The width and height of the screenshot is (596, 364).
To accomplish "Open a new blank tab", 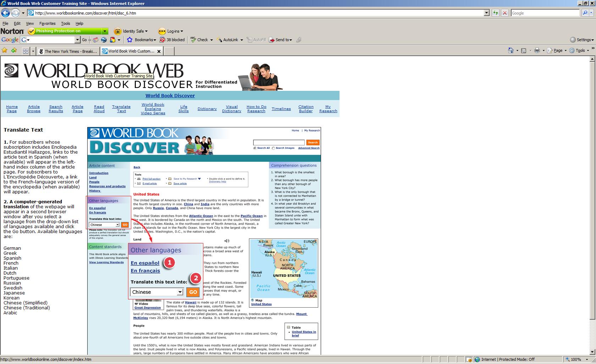I will tap(169, 51).
